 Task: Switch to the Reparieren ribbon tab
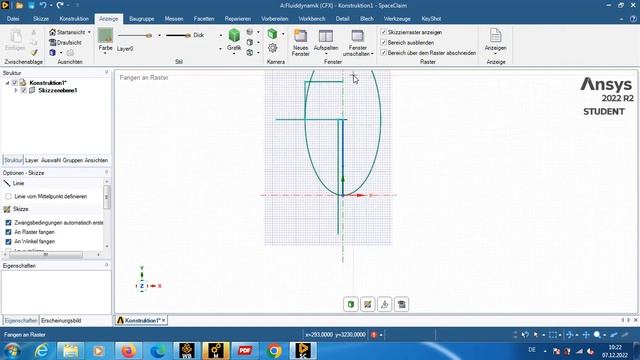[238, 19]
